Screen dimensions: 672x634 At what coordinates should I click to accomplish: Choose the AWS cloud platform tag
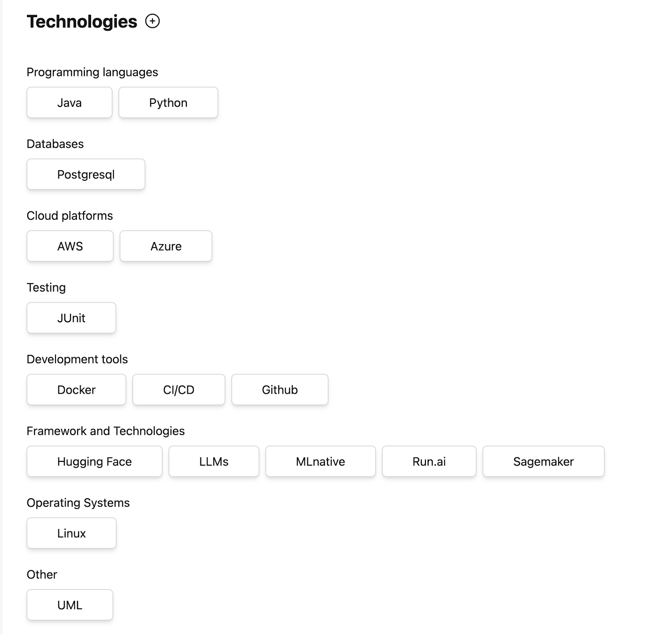[x=70, y=246]
